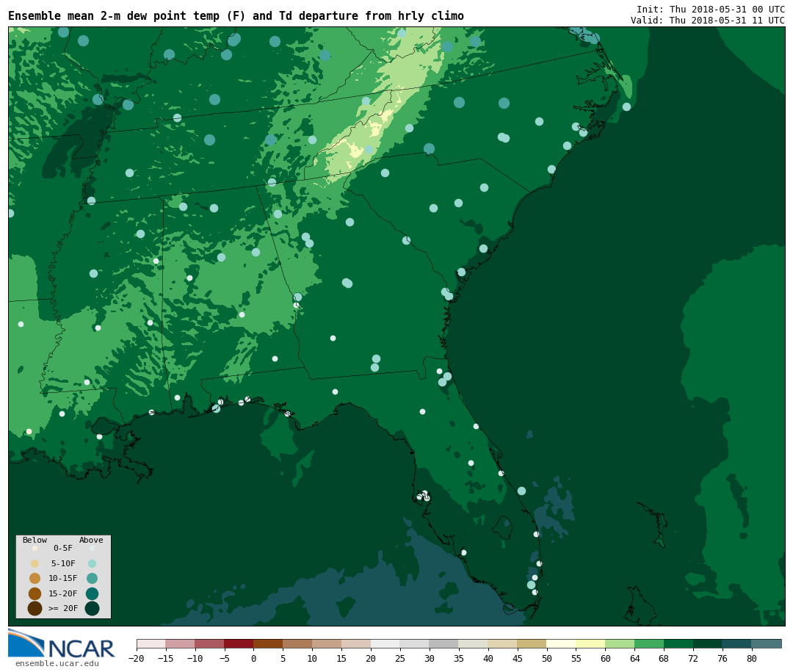Select the Above 0-5F legend dot

(92, 548)
